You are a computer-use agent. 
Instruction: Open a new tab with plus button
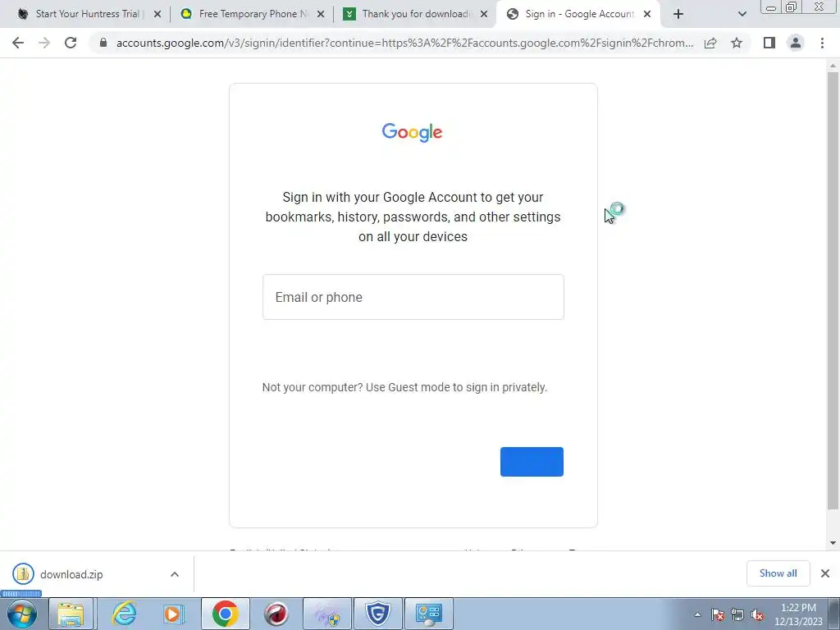point(678,14)
